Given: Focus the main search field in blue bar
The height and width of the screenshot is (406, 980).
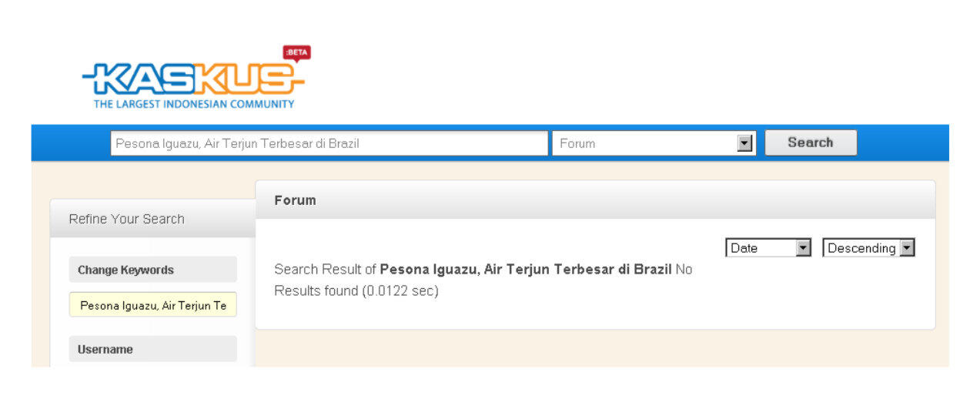Looking at the screenshot, I should point(329,143).
